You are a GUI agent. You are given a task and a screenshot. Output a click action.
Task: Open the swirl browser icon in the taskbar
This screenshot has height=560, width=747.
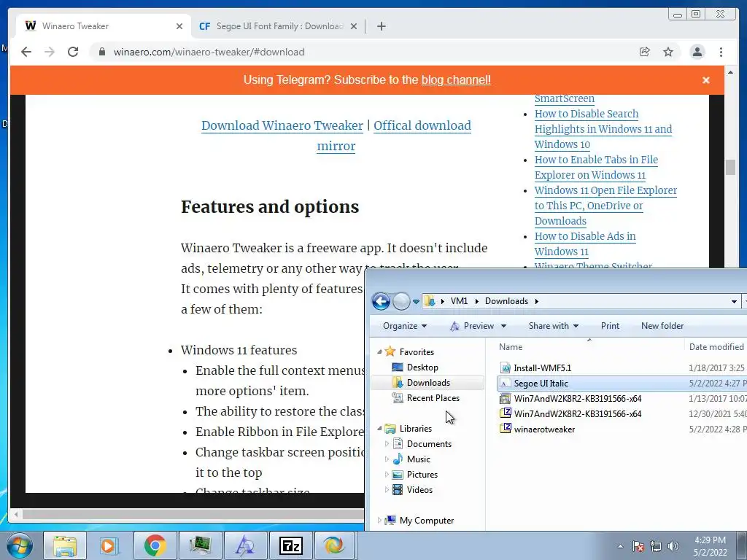coord(334,545)
